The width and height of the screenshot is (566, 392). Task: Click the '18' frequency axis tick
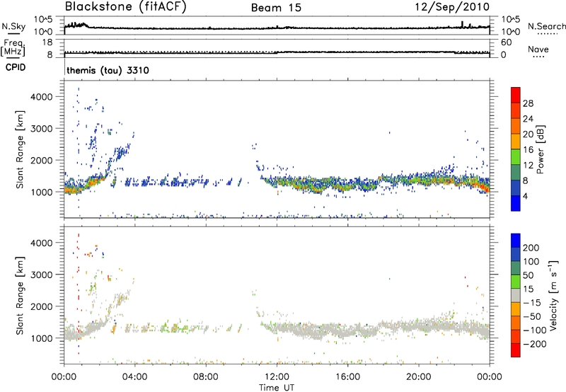(x=47, y=42)
